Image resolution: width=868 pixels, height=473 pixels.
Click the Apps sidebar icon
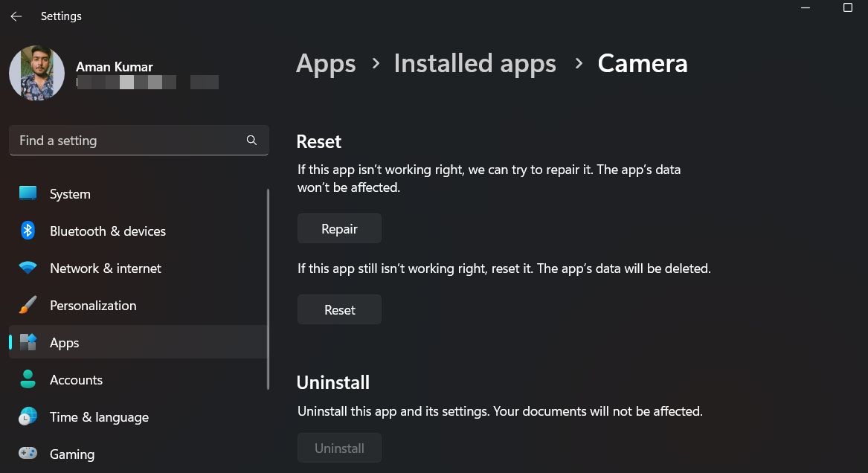28,342
